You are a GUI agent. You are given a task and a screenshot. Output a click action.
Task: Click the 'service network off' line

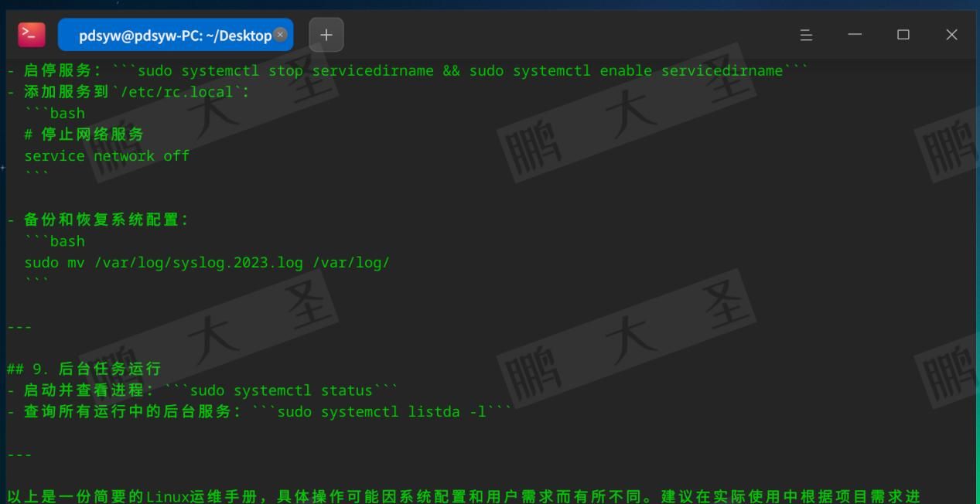(x=107, y=156)
